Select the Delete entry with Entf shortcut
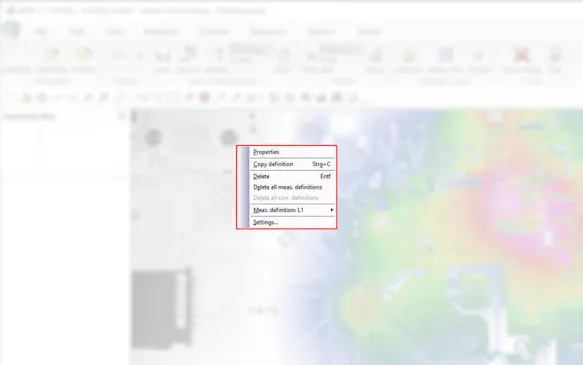The height and width of the screenshot is (365, 583). point(292,177)
